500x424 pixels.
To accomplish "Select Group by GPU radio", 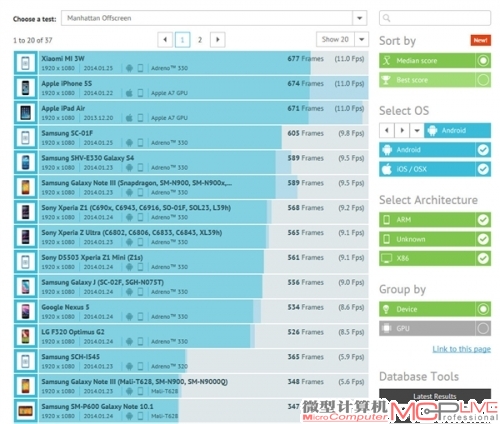I will (x=483, y=329).
